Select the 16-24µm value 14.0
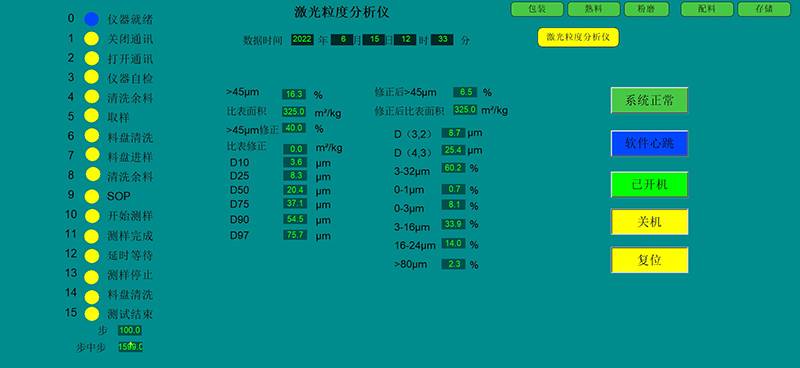The height and width of the screenshot is (368, 800). point(454,243)
